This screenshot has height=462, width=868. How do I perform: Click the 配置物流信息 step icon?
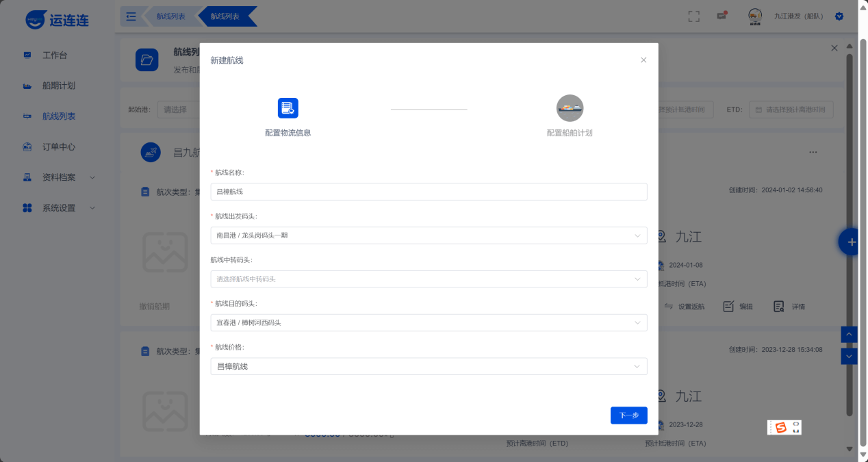click(288, 108)
